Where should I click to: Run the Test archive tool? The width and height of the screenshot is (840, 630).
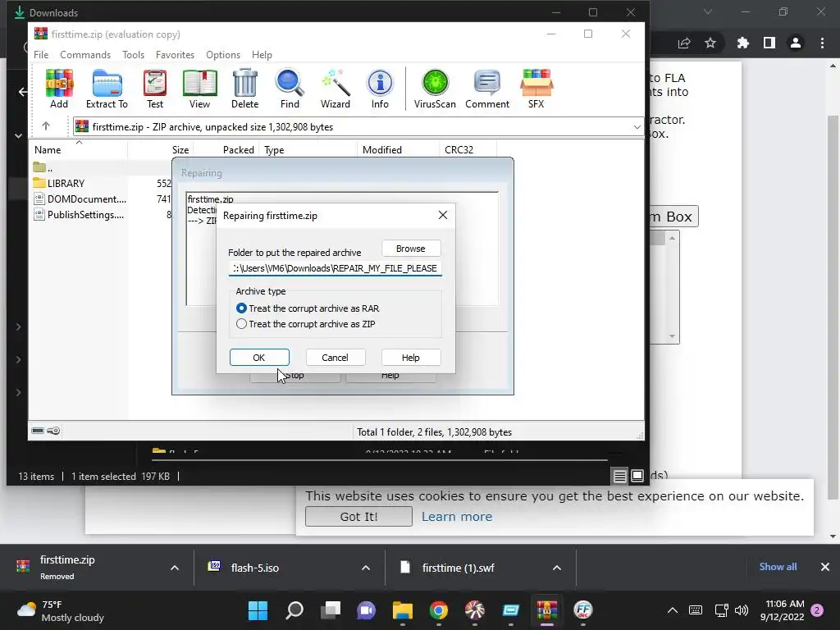[x=155, y=89]
